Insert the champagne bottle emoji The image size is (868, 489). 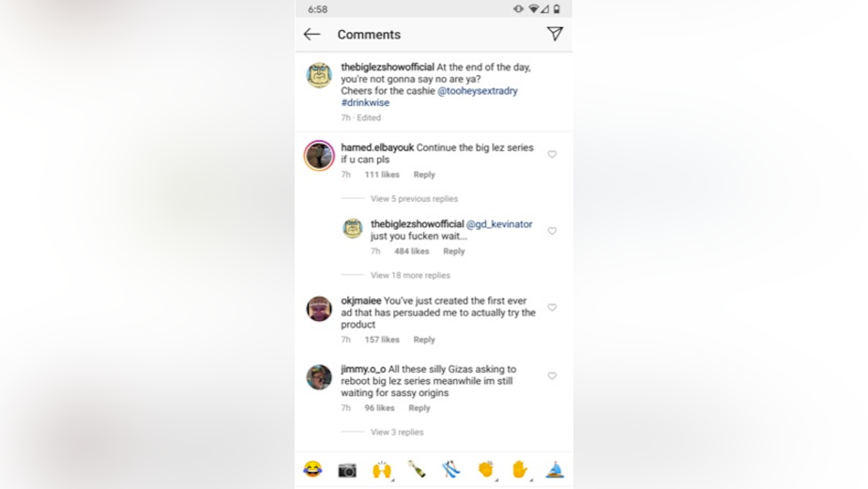click(x=417, y=469)
